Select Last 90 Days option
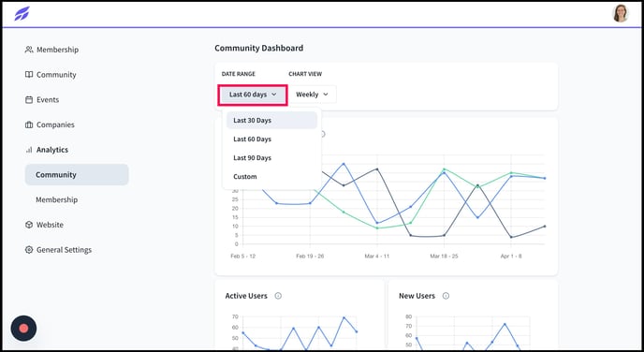Screen dimensions: 644x352 [271, 157]
